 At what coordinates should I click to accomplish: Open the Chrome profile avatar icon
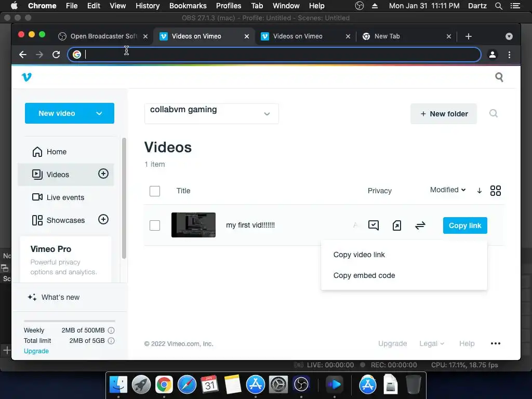493,55
